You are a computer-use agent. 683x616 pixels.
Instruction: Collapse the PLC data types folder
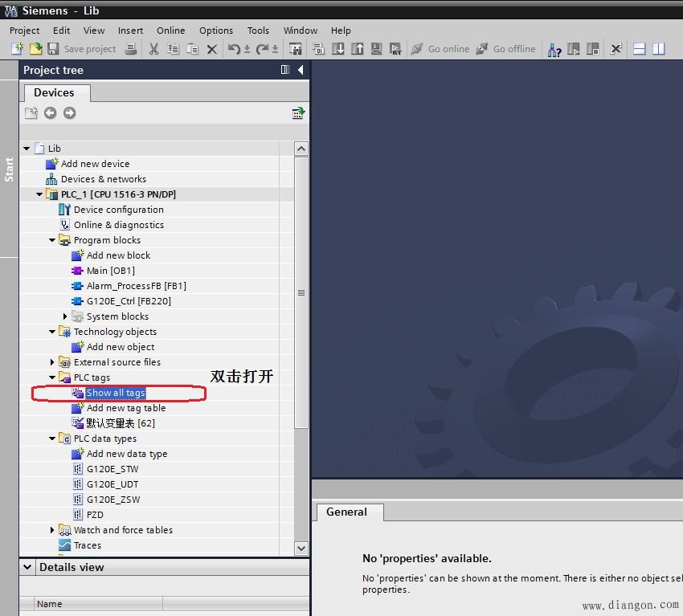coord(52,439)
